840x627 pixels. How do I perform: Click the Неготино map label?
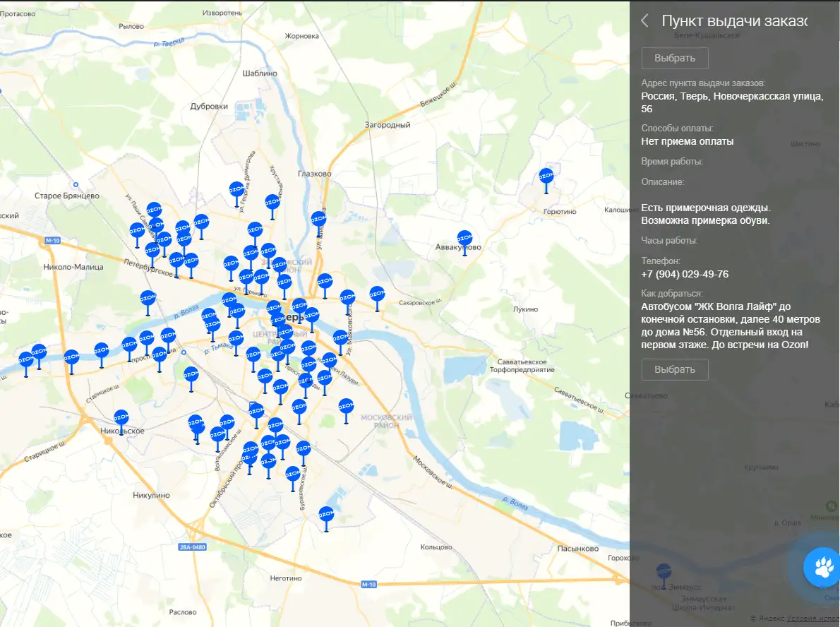[286, 578]
